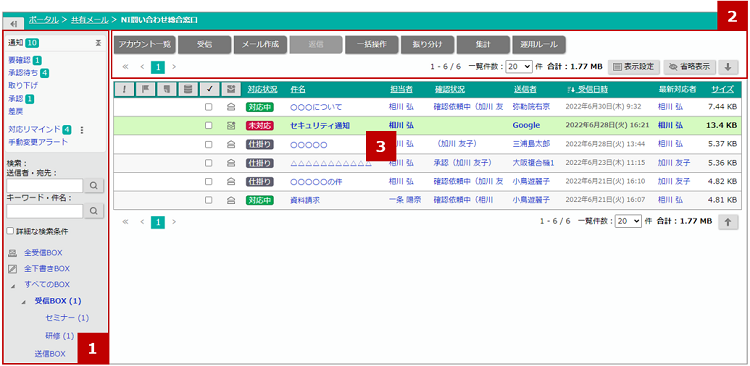The width and height of the screenshot is (750, 366).
Task: Select 送信BOX folder
Action: coord(50,354)
